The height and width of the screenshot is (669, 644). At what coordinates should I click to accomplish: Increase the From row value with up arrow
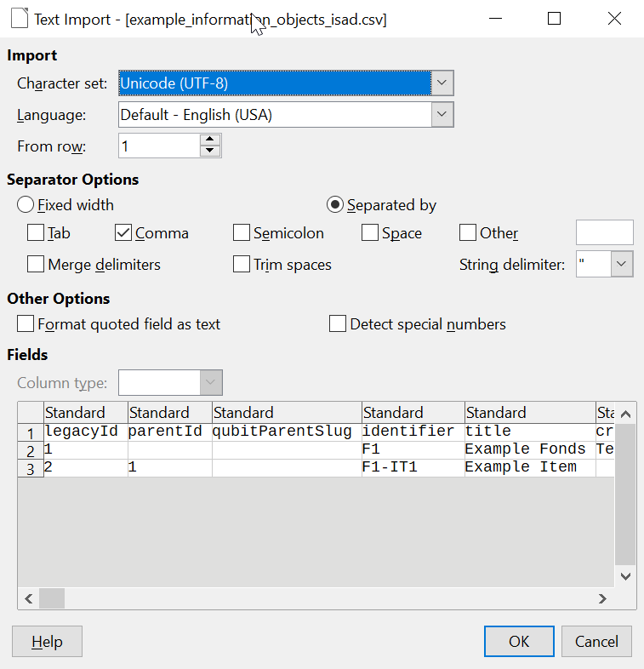210,140
